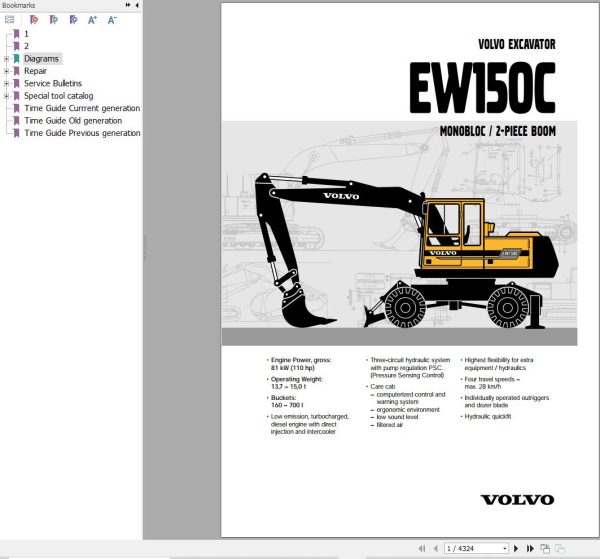Click the Hydraulic quickfit text
The width and height of the screenshot is (600, 559).
[x=488, y=416]
